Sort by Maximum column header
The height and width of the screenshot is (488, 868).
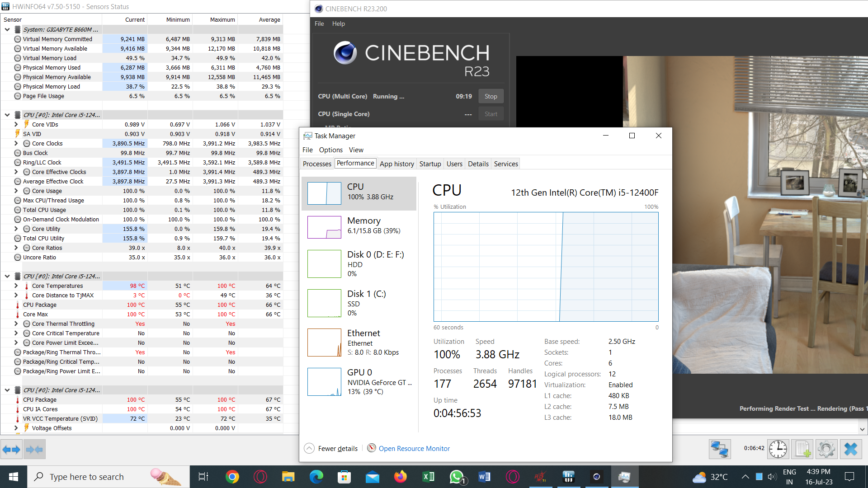215,19
